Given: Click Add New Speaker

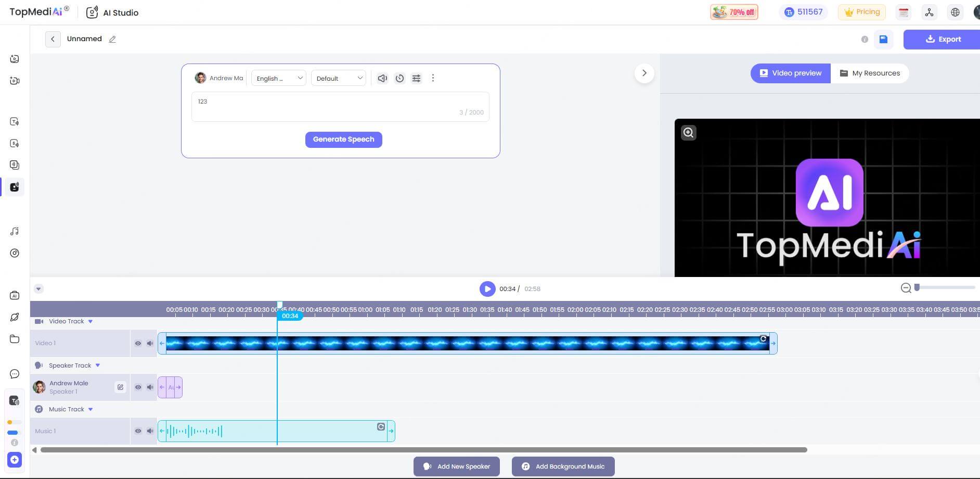Looking at the screenshot, I should click(456, 467).
